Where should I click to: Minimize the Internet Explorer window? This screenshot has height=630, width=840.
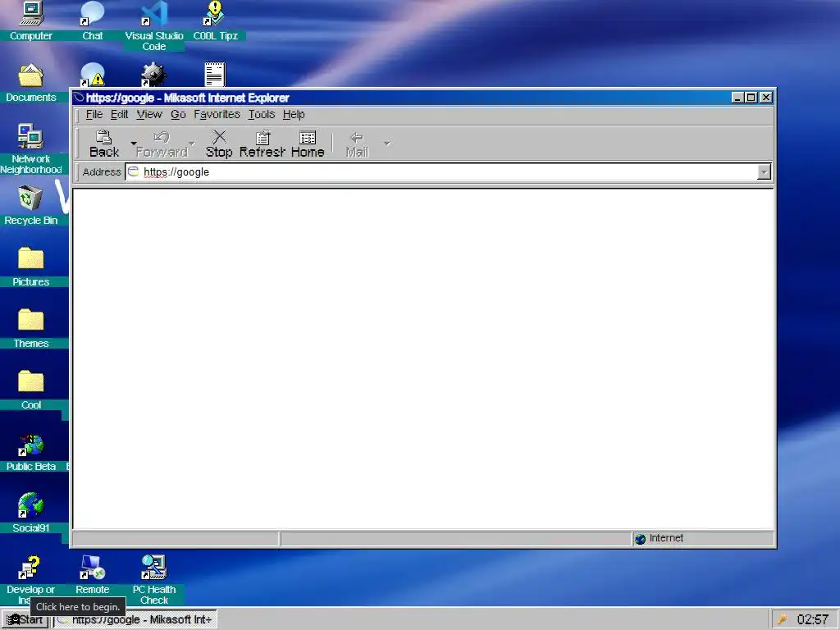(737, 98)
